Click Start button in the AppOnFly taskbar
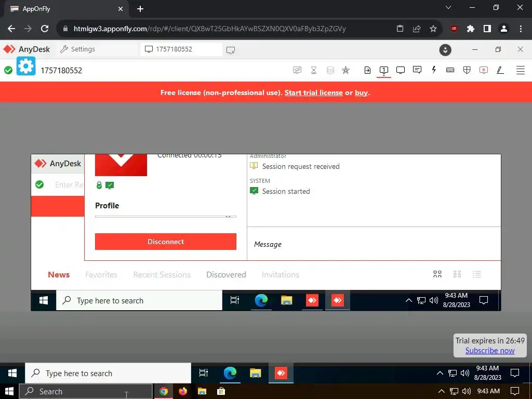Screen dimensions: 532x399 point(12,373)
